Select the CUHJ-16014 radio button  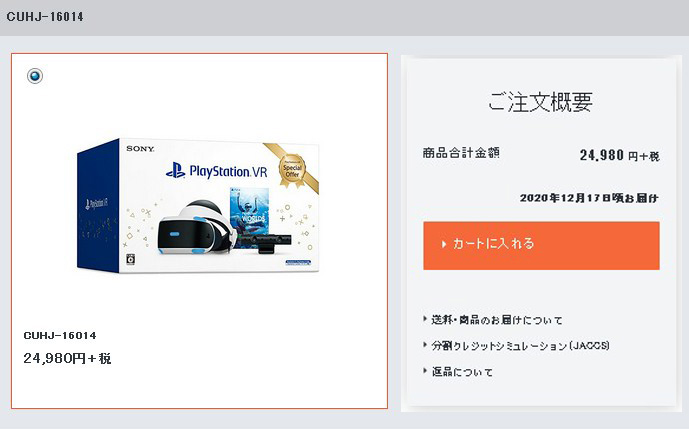click(x=35, y=76)
